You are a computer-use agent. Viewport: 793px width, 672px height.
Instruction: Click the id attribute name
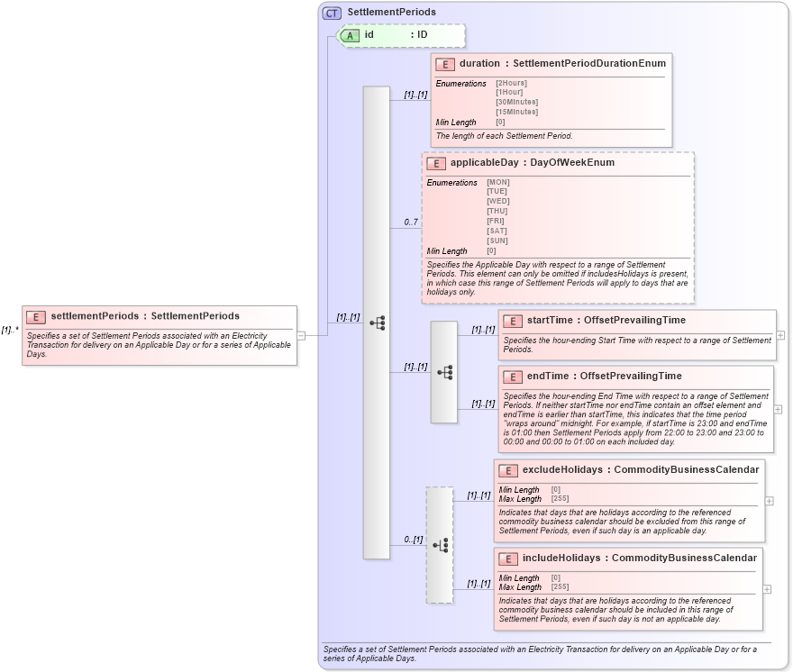point(369,34)
